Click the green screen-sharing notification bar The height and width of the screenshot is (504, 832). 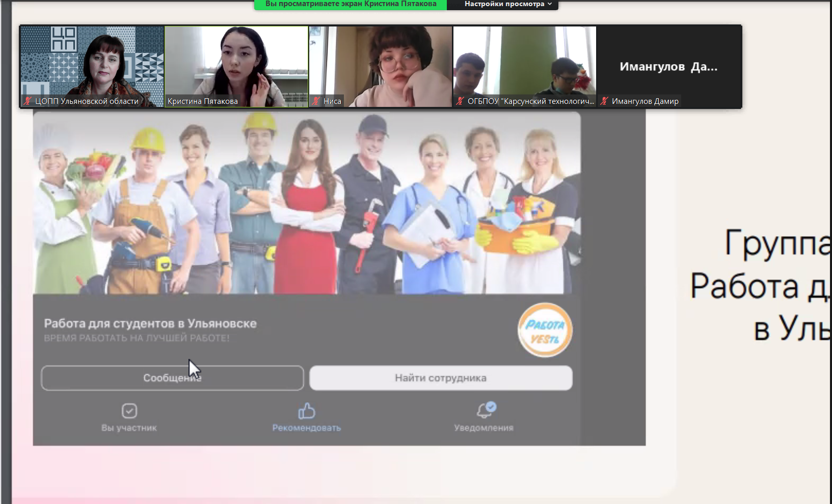point(351,4)
